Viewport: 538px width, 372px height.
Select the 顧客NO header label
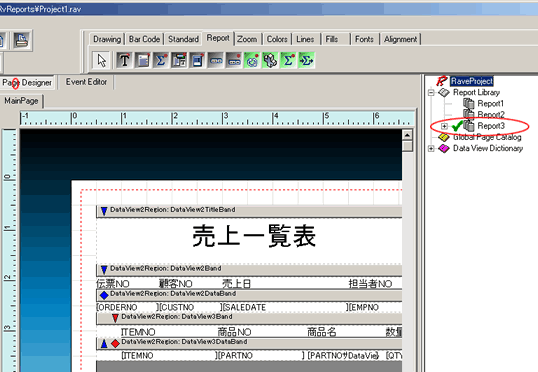tap(176, 283)
